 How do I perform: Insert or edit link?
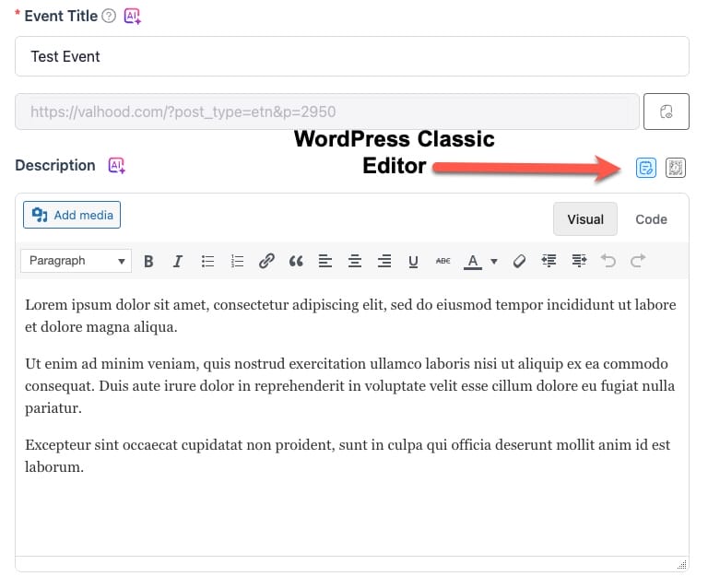(x=266, y=261)
